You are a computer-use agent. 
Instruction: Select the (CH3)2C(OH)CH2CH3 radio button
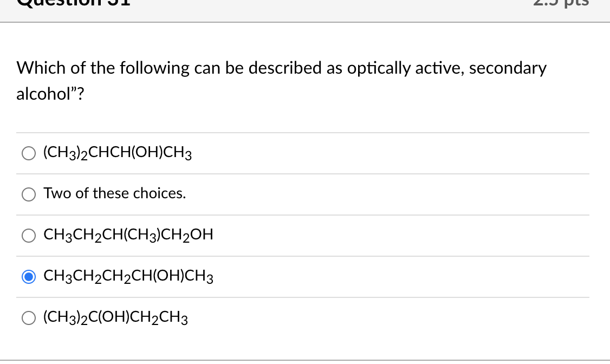29,318
